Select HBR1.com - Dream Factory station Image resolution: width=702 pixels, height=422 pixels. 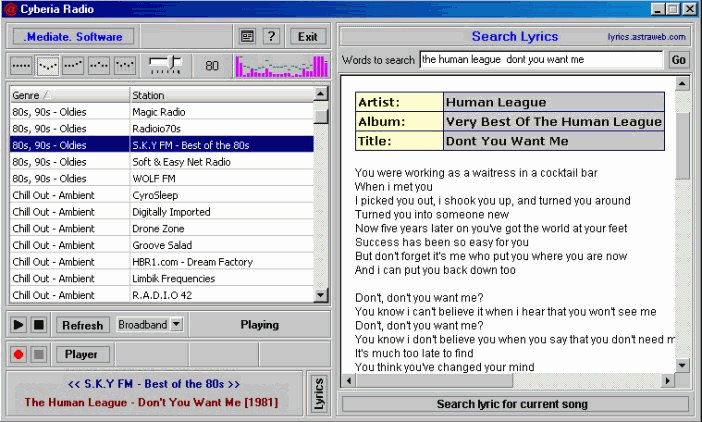[162, 262]
